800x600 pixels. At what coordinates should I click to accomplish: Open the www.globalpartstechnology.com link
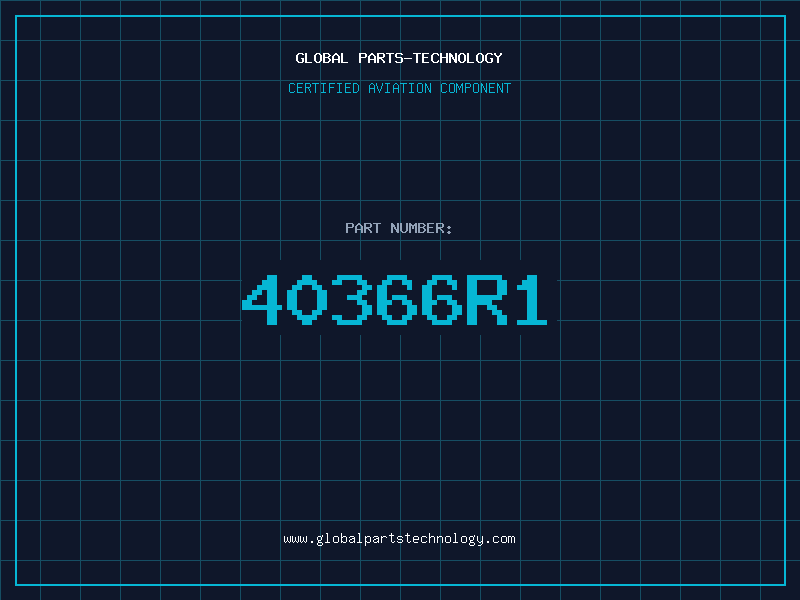tap(399, 539)
